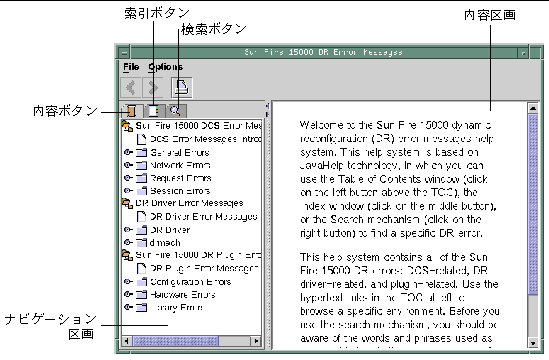Viewport: 549px width, 360px height.
Task: Open the Options menu
Action: [x=165, y=67]
